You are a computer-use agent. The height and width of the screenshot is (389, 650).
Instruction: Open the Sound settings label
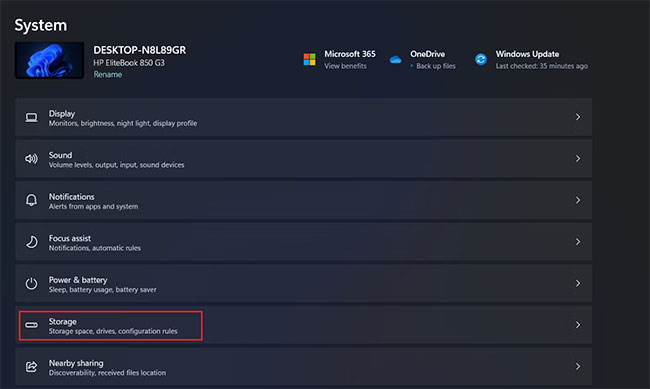(x=61, y=155)
